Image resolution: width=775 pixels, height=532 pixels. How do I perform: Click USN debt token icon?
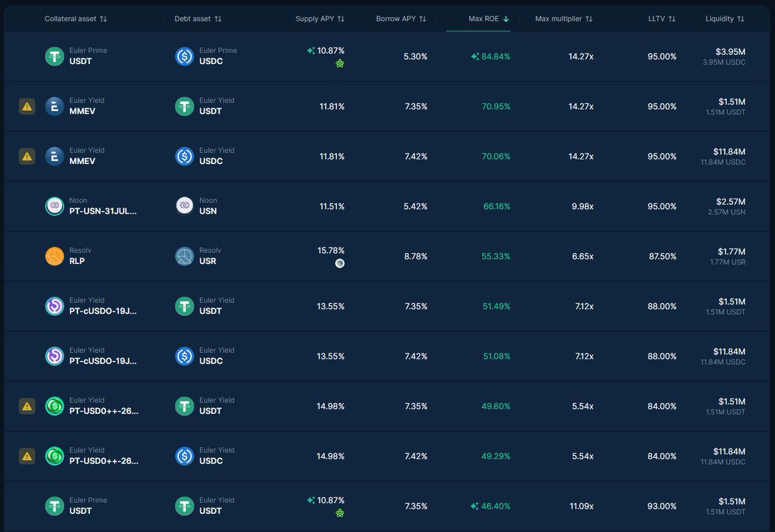pos(185,206)
